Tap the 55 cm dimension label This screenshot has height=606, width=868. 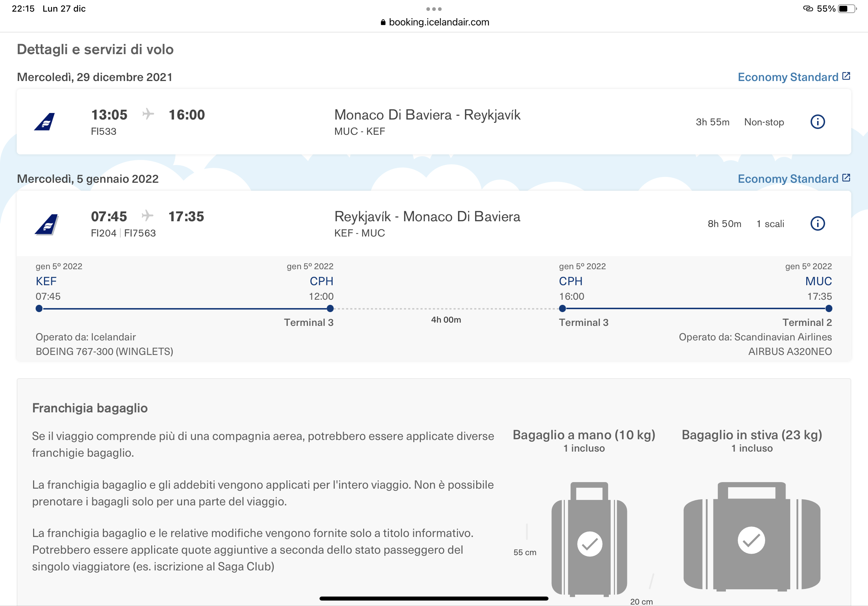pos(525,552)
